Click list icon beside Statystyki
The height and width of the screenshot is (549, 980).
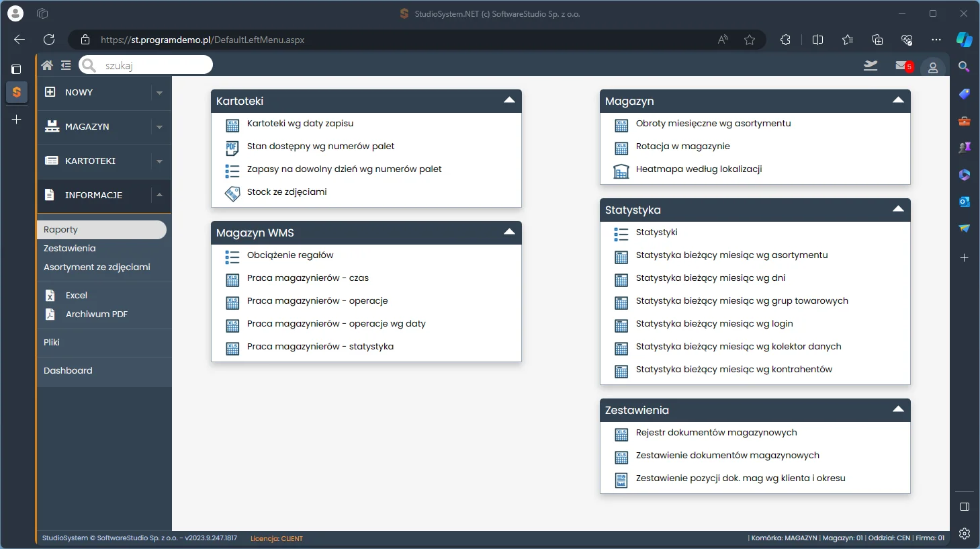[621, 234]
